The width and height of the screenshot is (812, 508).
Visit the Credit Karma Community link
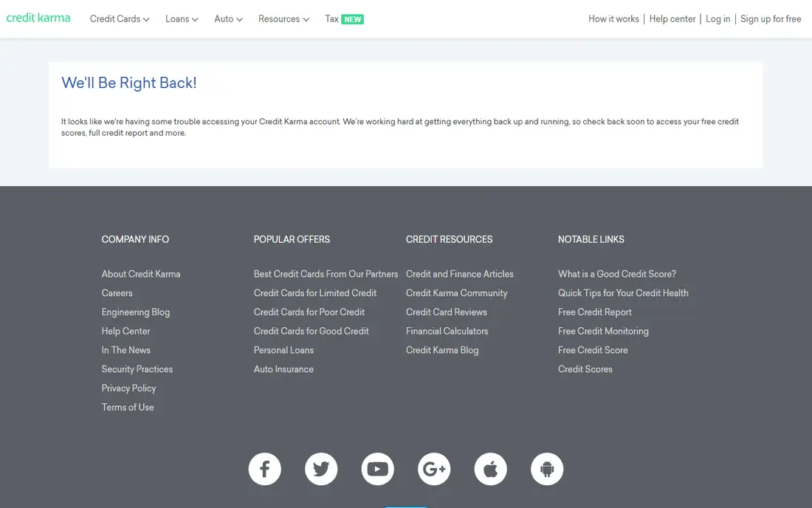[457, 293]
